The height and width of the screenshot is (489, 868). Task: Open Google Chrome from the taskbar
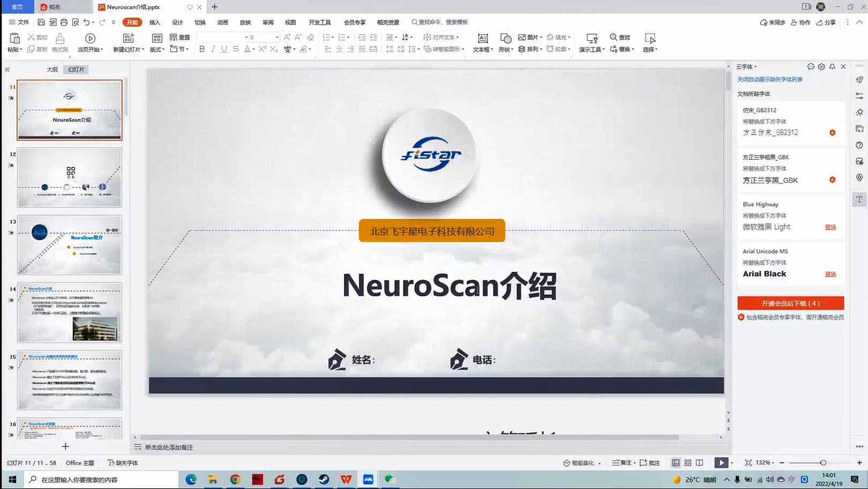pyautogui.click(x=235, y=479)
